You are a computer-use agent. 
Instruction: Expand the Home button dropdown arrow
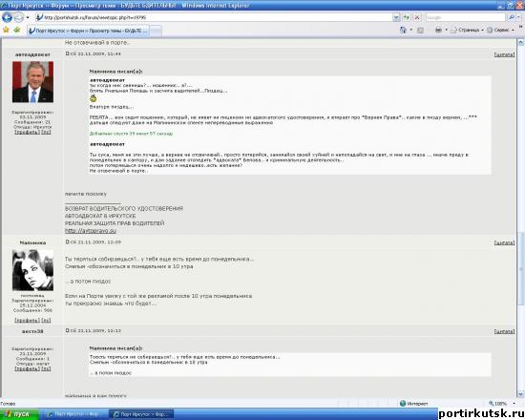411,31
